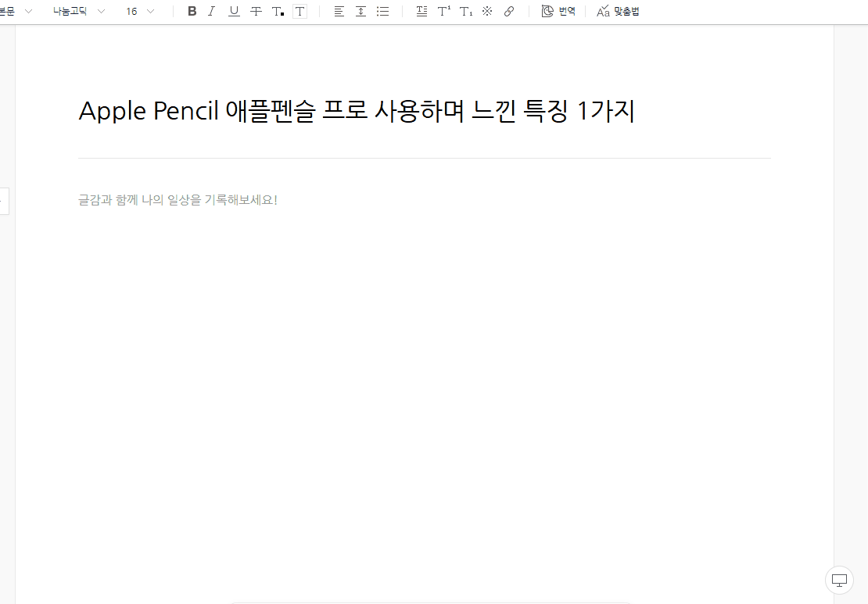Apply strikethrough to text
868x604 pixels.
[x=256, y=11]
